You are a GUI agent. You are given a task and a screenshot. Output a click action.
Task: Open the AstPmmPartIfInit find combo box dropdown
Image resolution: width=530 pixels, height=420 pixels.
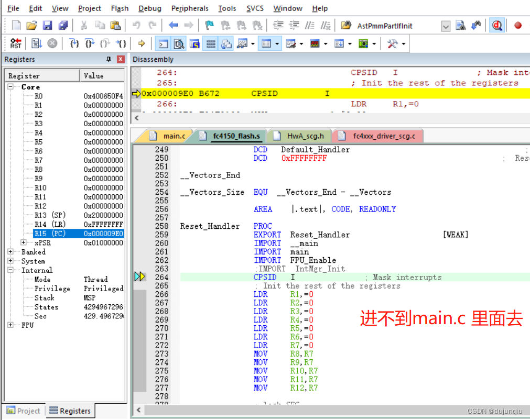click(446, 26)
